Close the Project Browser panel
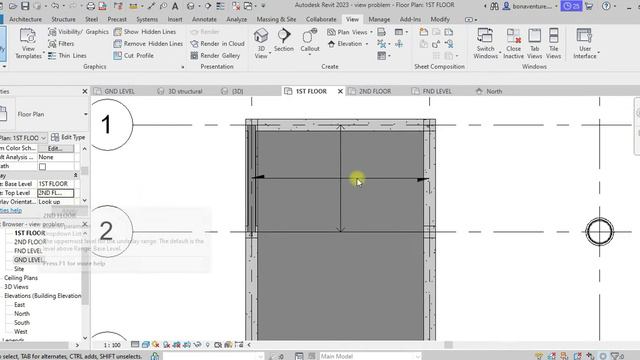This screenshot has height=360, width=640. coord(85,224)
